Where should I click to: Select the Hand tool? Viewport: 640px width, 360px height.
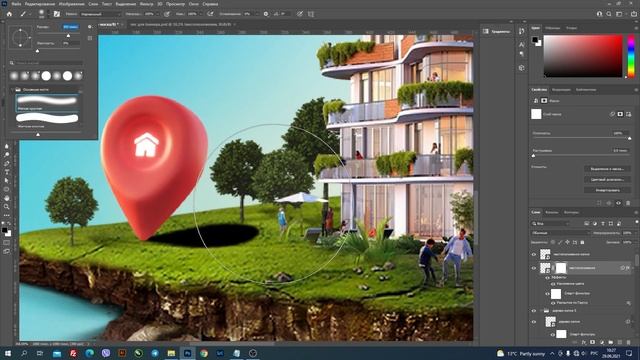(7, 198)
